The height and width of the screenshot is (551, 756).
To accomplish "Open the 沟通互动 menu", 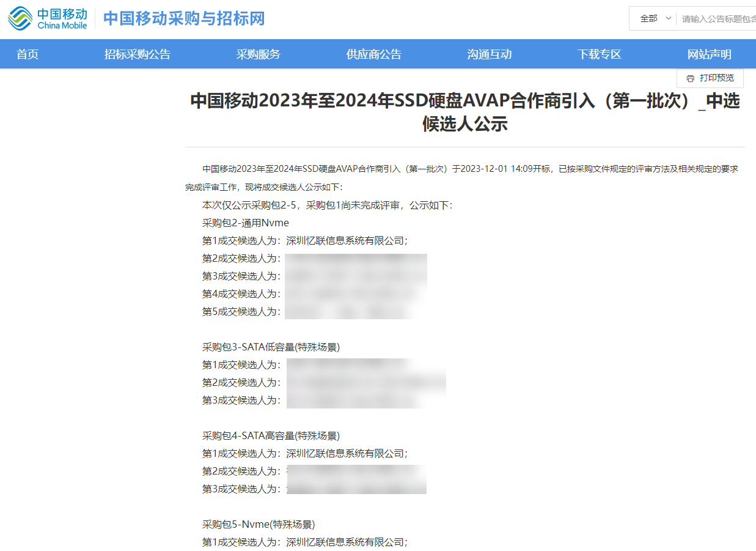I will [489, 54].
